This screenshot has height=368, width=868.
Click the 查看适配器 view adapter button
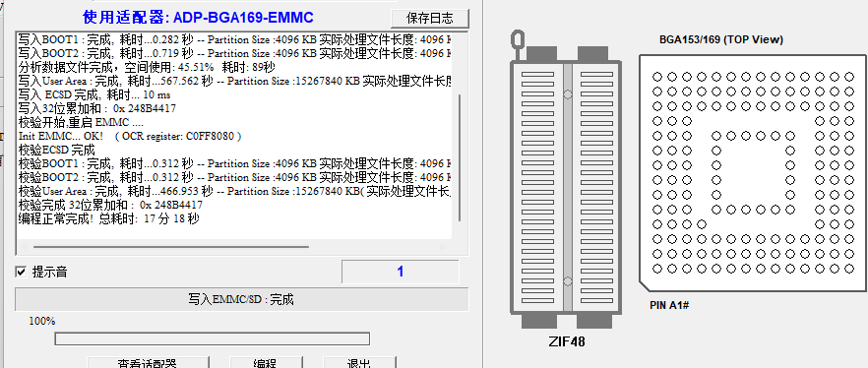148,362
